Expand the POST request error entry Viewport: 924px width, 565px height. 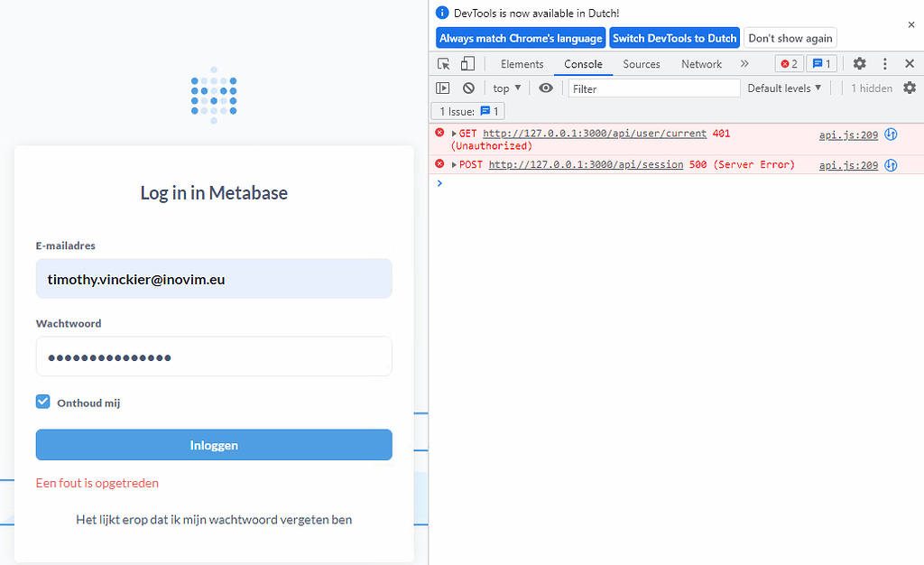[454, 165]
